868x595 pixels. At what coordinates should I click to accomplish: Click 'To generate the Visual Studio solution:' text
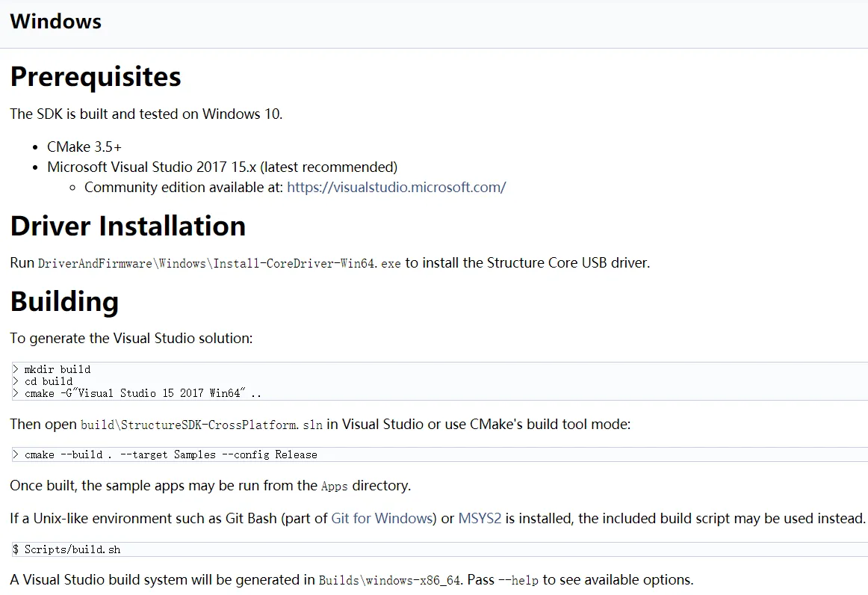coord(131,338)
